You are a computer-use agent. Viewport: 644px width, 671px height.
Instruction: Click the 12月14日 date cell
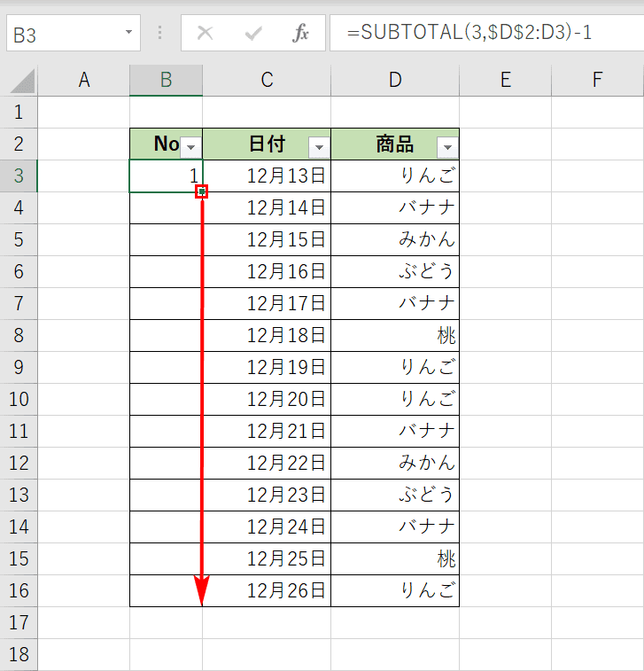(267, 208)
